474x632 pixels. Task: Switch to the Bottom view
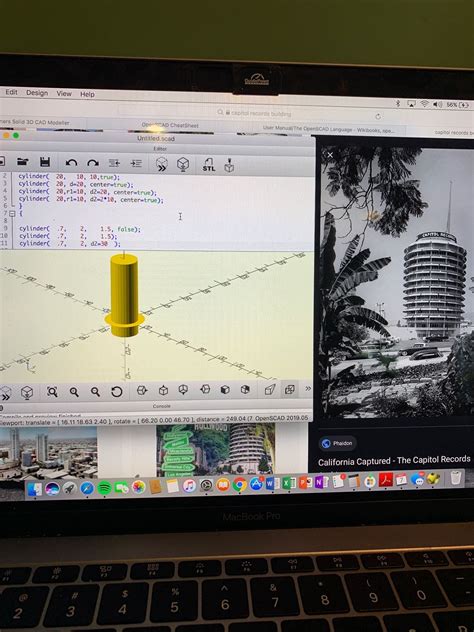(183, 390)
